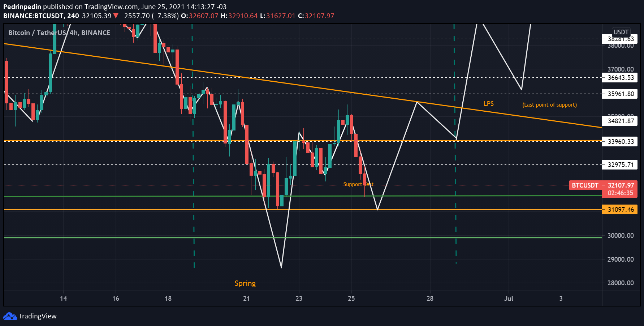
Task: Select the Spring annotation text
Action: [245, 284]
